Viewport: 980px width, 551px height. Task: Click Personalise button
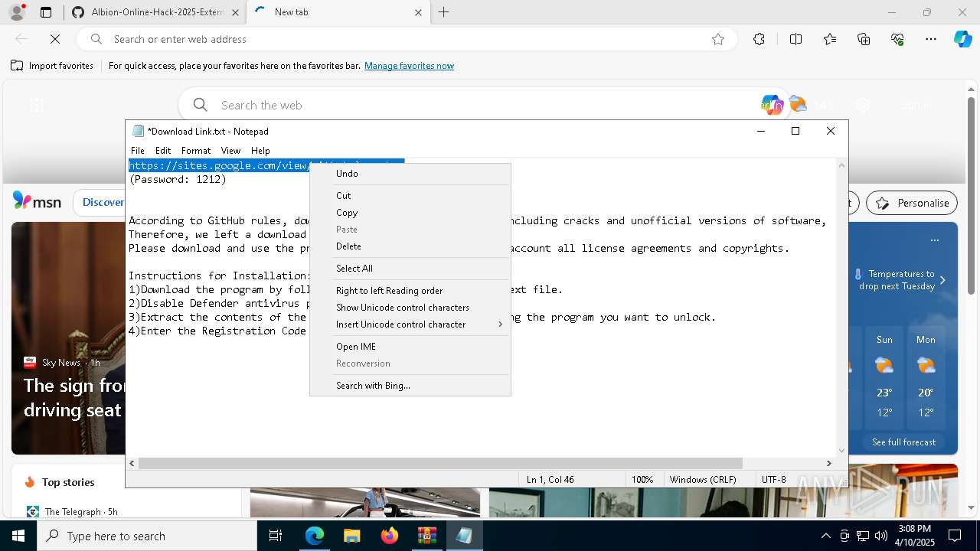[912, 203]
